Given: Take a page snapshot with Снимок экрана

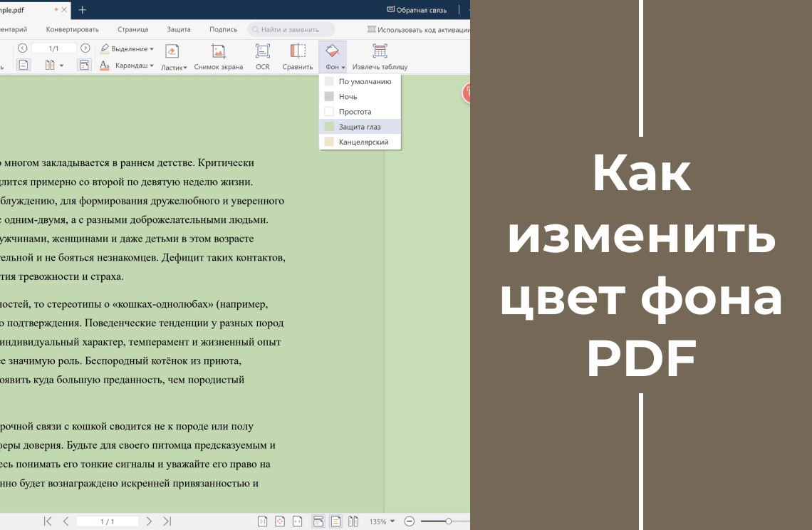Looking at the screenshot, I should (x=218, y=56).
